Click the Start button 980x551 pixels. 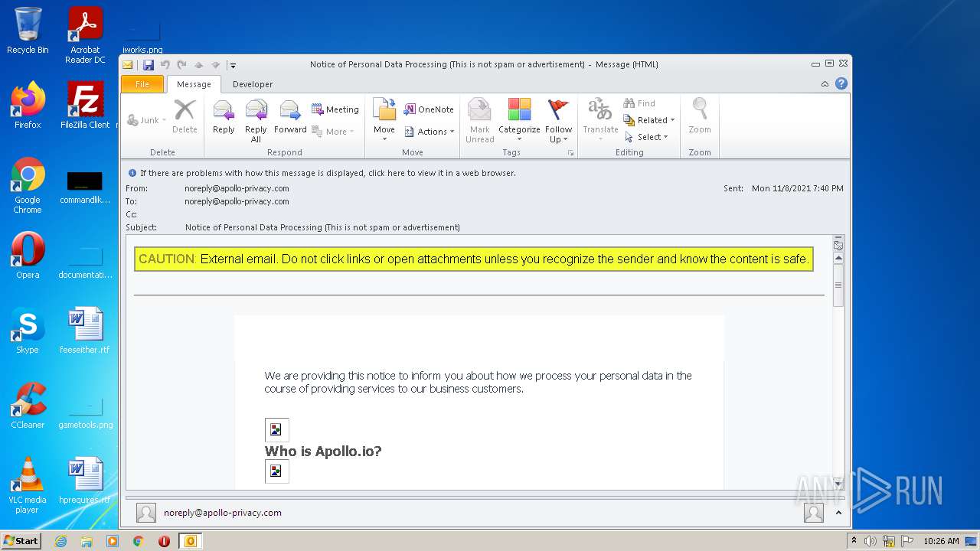coord(21,541)
